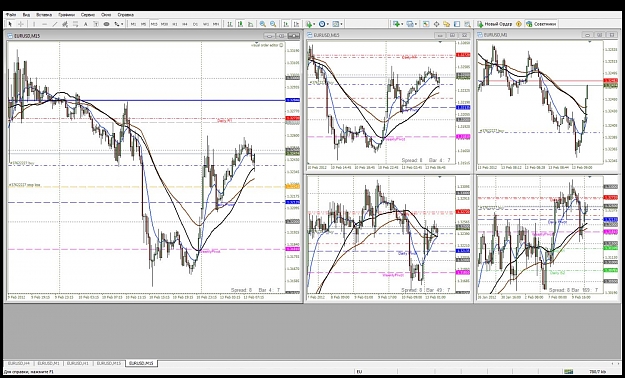This screenshot has height=378, width=625.
Task: Set chart type to bar chart
Action: click(x=230, y=24)
